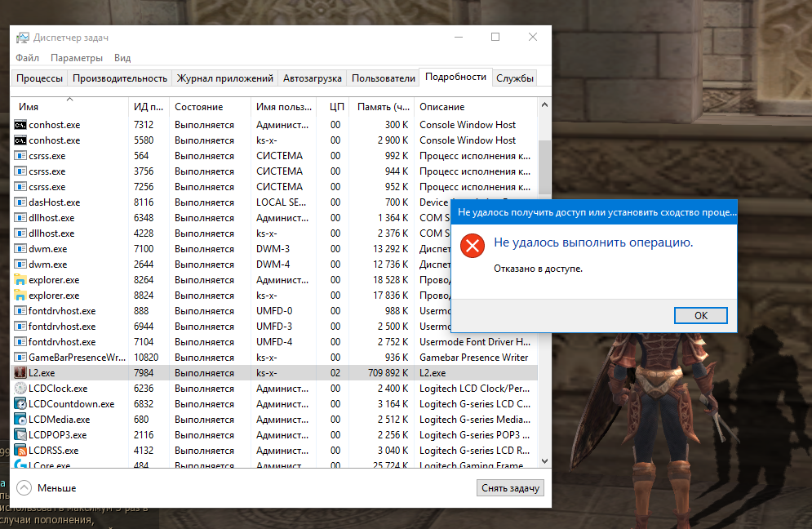Click the scrollbar down arrow in process list
Image resolution: width=812 pixels, height=529 pixels.
pyautogui.click(x=544, y=460)
